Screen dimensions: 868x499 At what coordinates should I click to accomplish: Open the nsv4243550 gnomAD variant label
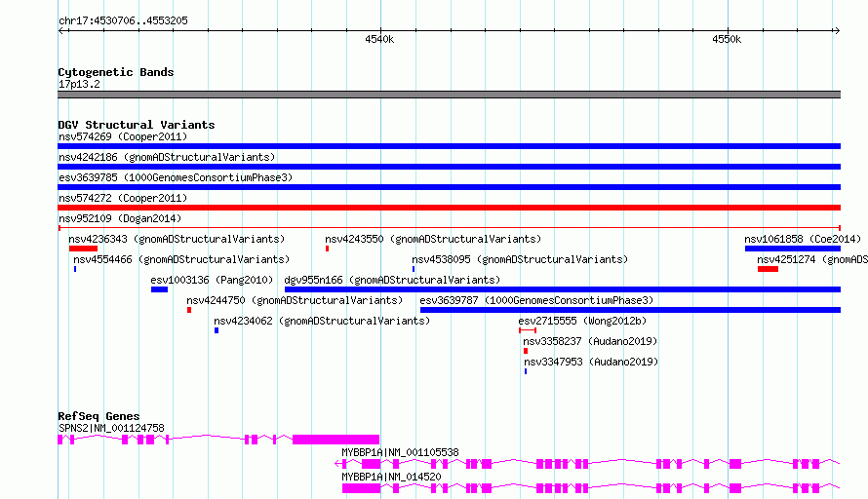pos(433,239)
